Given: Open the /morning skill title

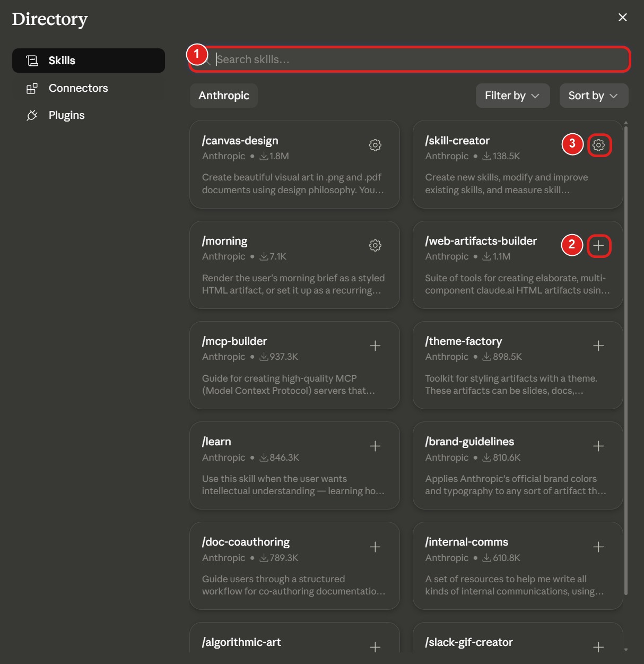Looking at the screenshot, I should (224, 241).
